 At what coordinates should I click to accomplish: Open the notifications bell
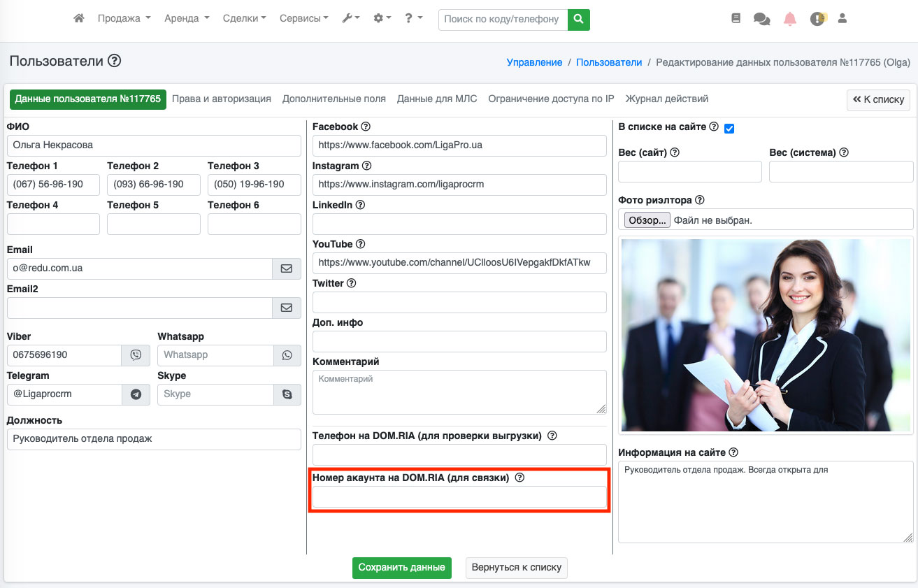pos(790,19)
